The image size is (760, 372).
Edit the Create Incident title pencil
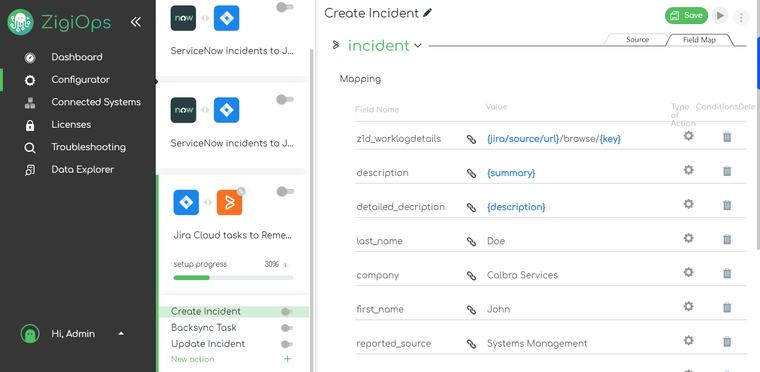[x=427, y=13]
